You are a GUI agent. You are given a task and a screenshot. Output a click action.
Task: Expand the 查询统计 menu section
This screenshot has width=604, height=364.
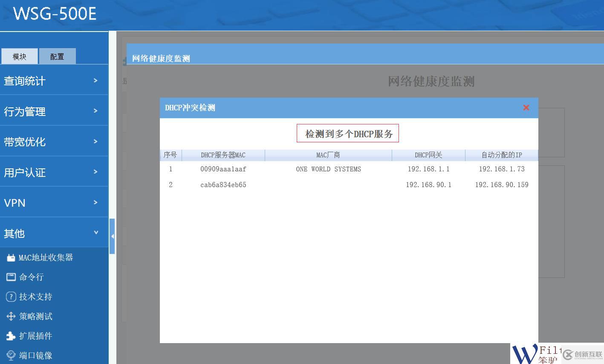[x=54, y=80]
